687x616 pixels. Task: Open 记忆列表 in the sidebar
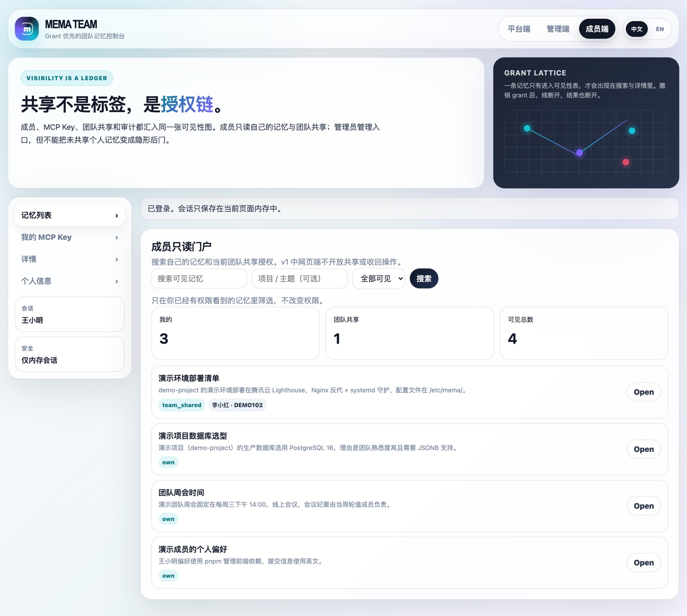[x=70, y=216]
